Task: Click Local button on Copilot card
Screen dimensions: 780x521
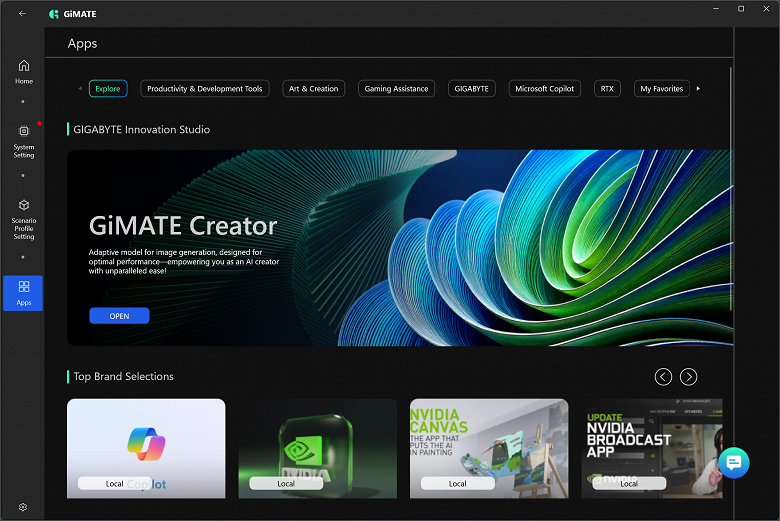Action: click(x=115, y=483)
